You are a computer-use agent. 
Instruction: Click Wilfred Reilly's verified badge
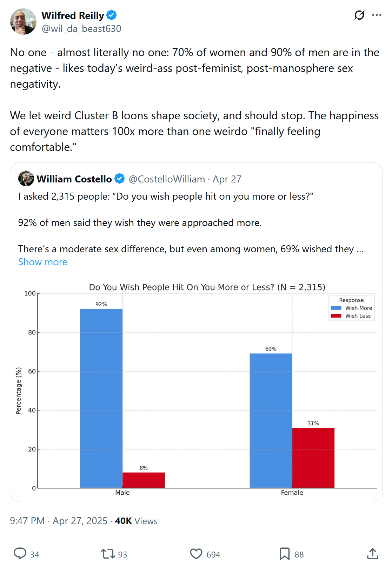pos(112,15)
